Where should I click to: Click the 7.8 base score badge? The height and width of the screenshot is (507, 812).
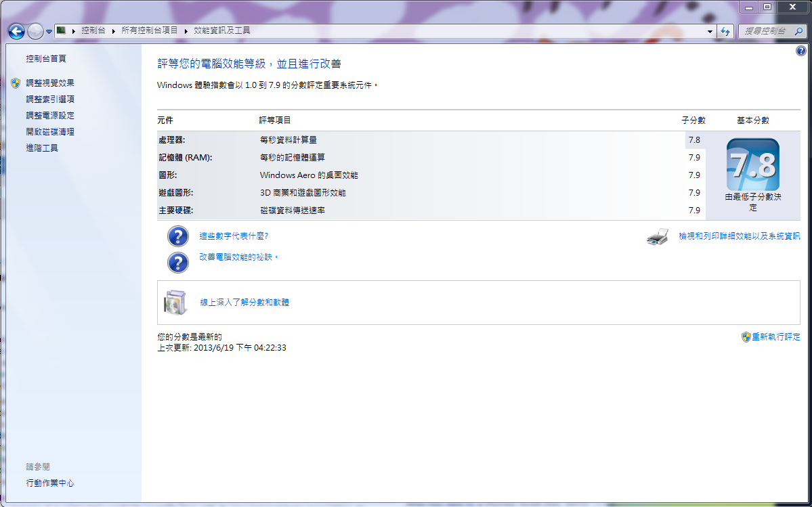point(753,165)
